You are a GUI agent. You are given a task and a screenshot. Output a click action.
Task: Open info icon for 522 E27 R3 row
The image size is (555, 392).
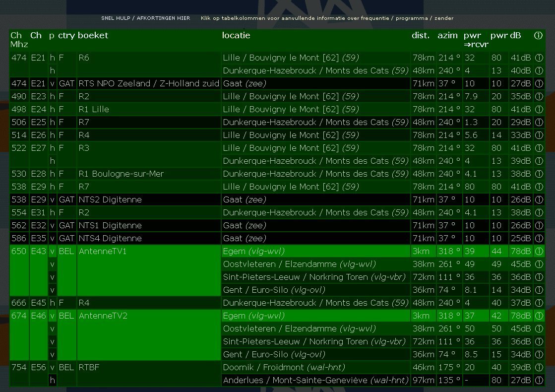[539, 148]
